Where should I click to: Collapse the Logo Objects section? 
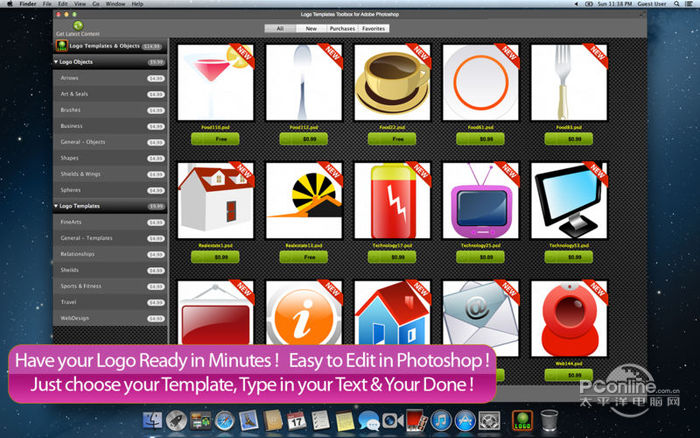coord(56,62)
